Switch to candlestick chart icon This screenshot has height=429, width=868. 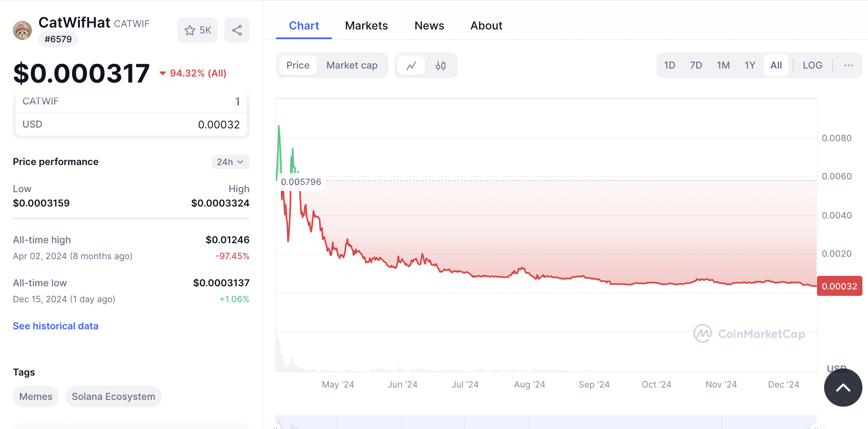point(441,65)
